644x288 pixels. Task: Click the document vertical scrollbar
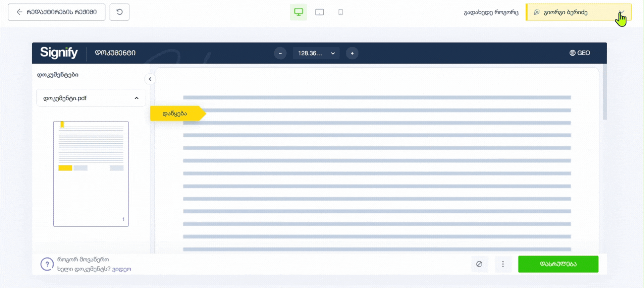(x=605, y=92)
